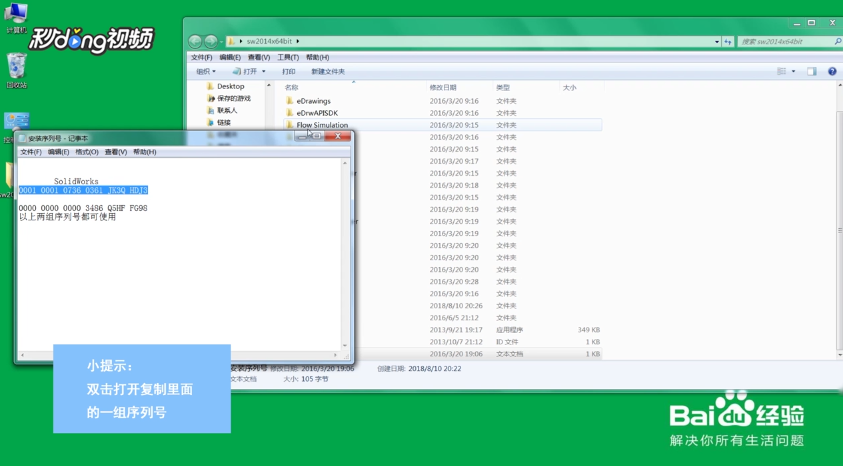Select the 文本文档 row dated 2016/3/20 19:06
The width and height of the screenshot is (843, 466).
pos(478,354)
